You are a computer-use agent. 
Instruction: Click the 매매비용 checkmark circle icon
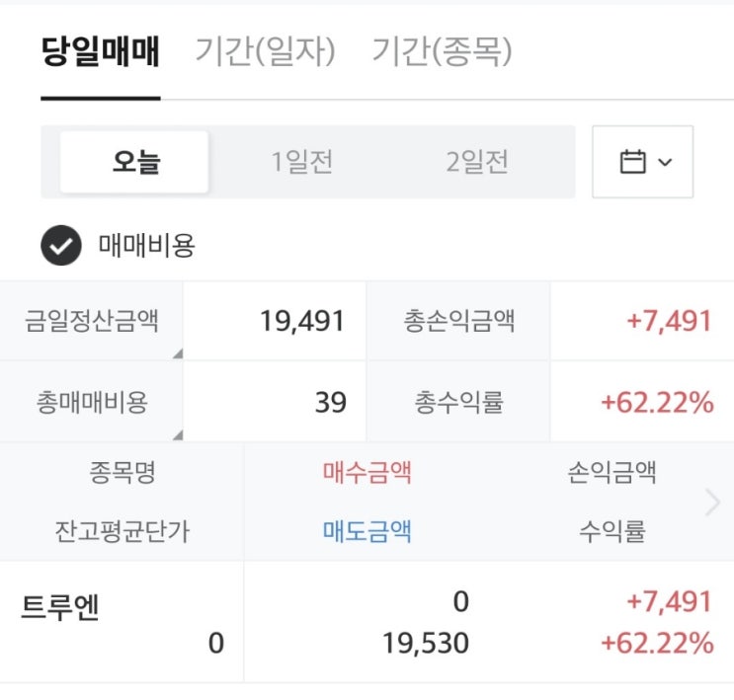pyautogui.click(x=60, y=246)
